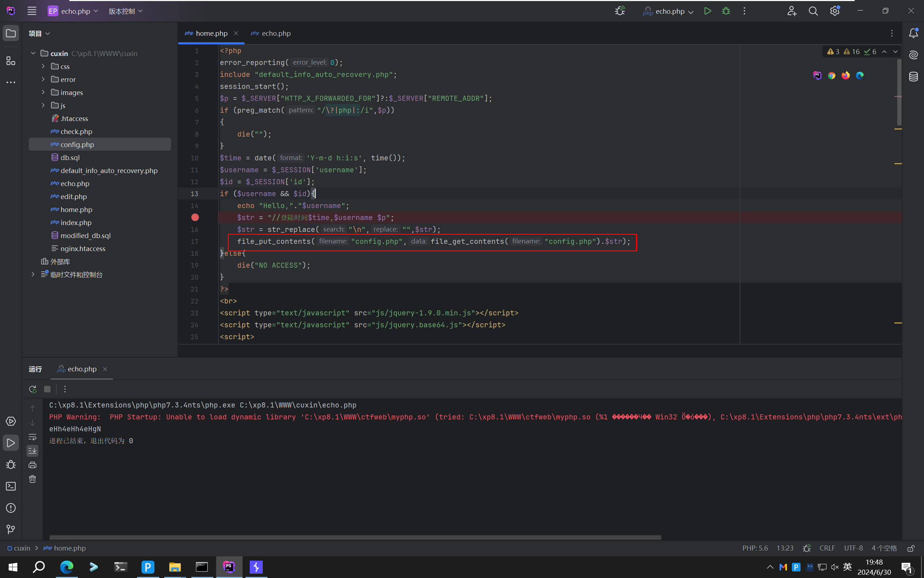Open Project view selector dropdown
Image resolution: width=924 pixels, height=578 pixels.
pos(39,34)
